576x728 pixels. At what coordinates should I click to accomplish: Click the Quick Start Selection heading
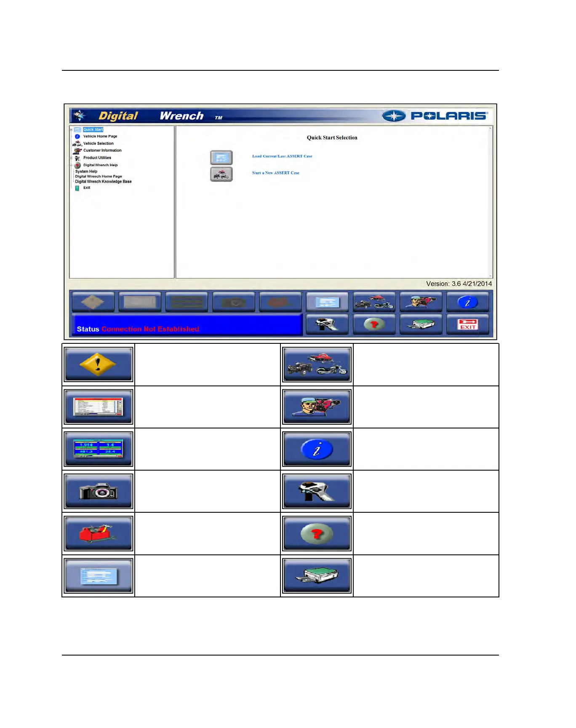coord(332,138)
